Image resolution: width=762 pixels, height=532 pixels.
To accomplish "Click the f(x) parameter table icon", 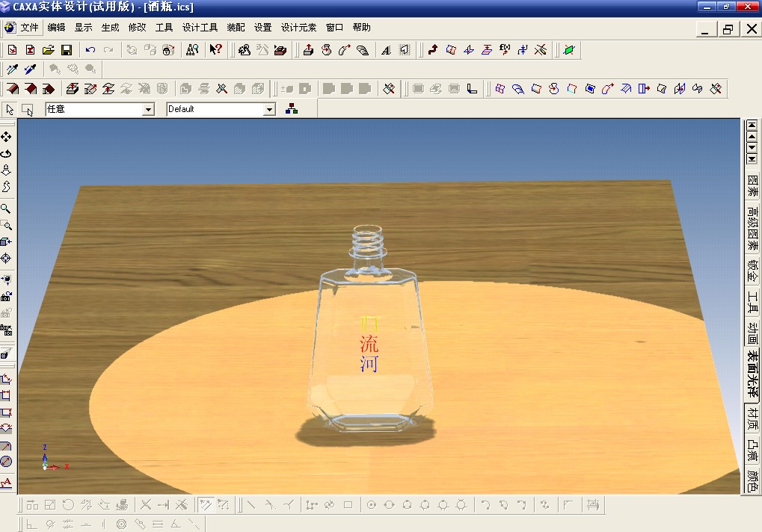I will [x=505, y=49].
